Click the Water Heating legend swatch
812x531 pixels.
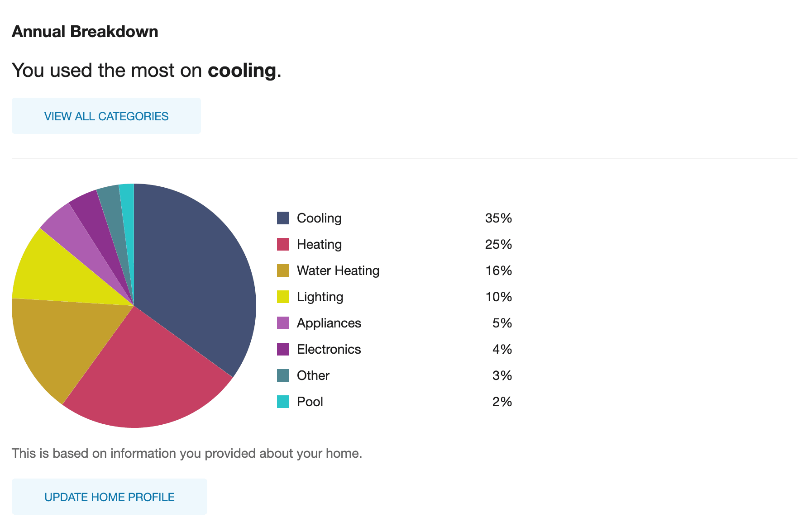click(x=283, y=270)
